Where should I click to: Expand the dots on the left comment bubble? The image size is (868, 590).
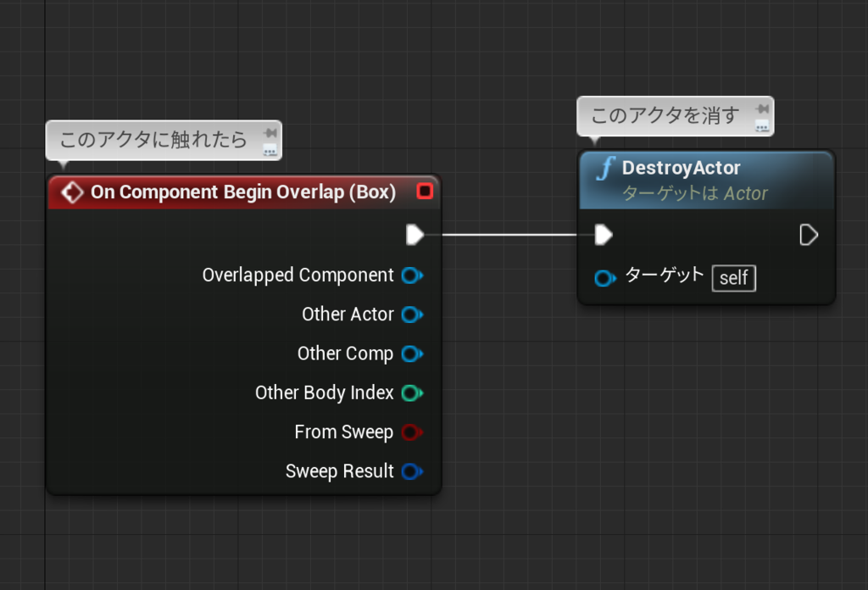[x=271, y=149]
